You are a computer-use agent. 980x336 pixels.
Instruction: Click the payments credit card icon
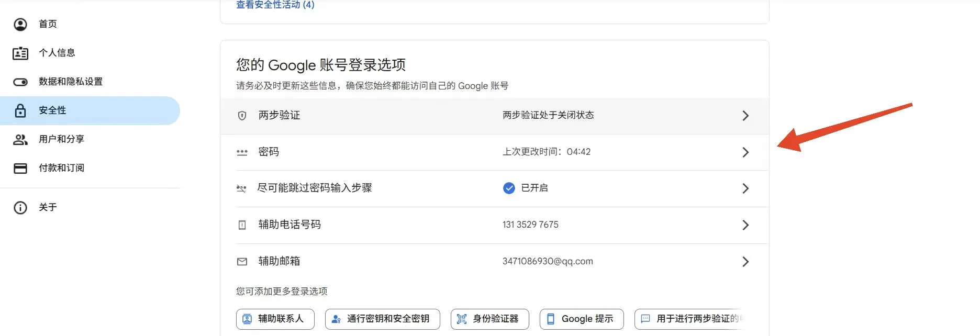click(x=20, y=168)
